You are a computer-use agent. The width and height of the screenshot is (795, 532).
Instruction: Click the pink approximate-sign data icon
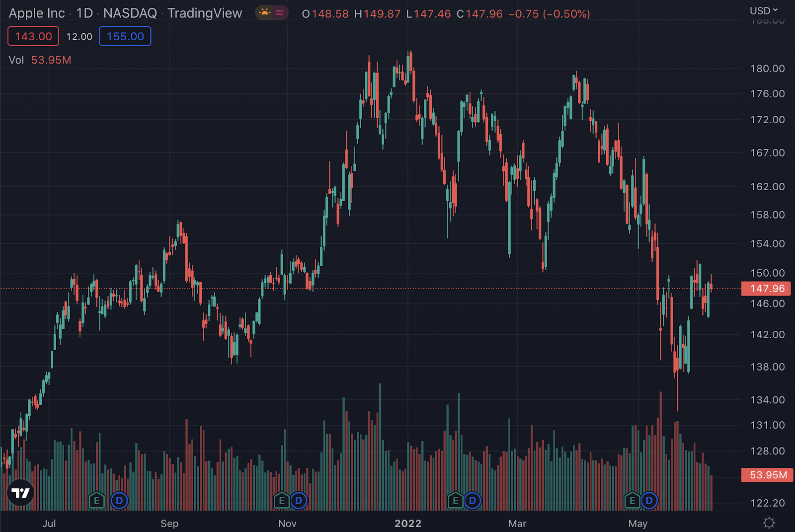pos(280,12)
